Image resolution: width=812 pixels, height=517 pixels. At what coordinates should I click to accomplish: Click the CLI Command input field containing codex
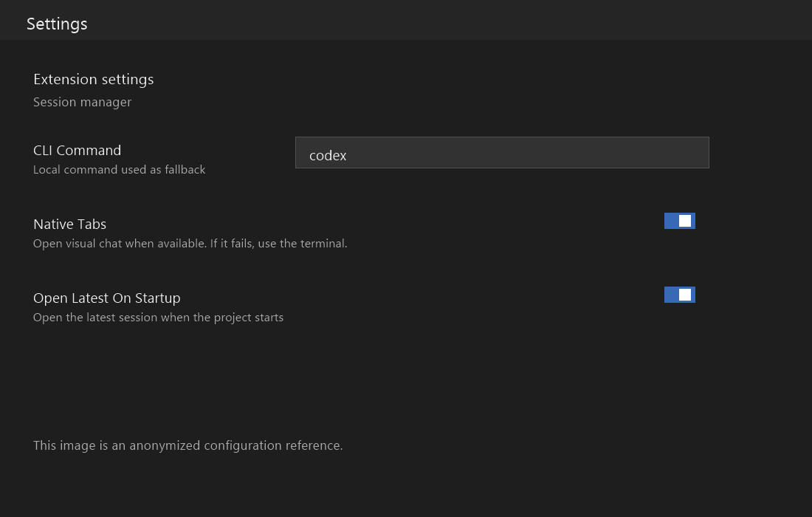pos(502,152)
